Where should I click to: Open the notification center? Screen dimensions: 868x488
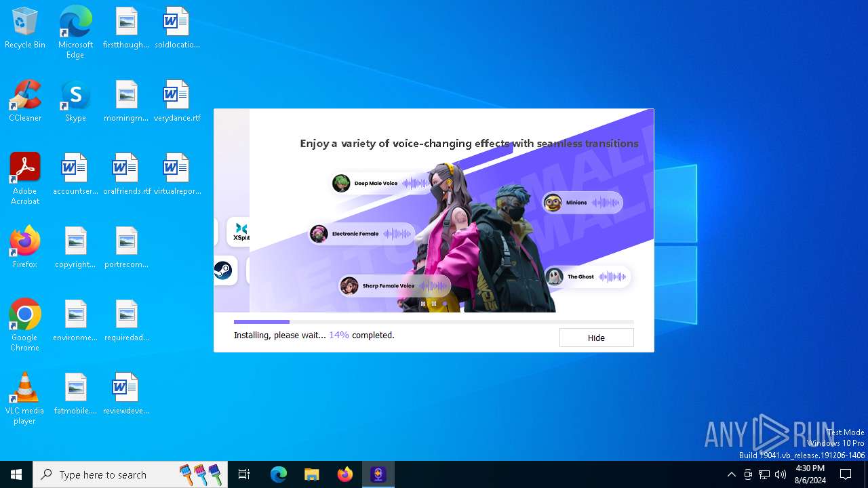click(x=846, y=474)
